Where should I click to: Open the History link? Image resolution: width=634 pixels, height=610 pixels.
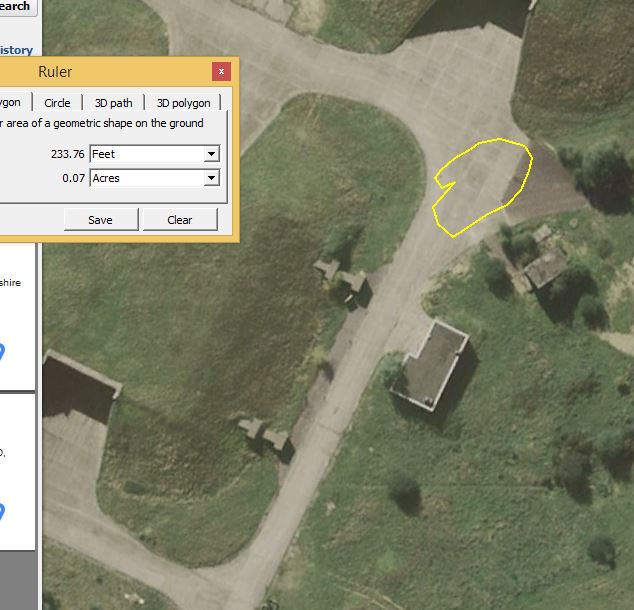17,50
